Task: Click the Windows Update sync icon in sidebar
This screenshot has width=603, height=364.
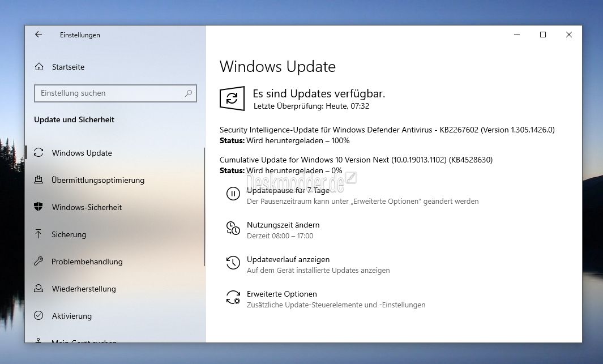Action: 39,153
